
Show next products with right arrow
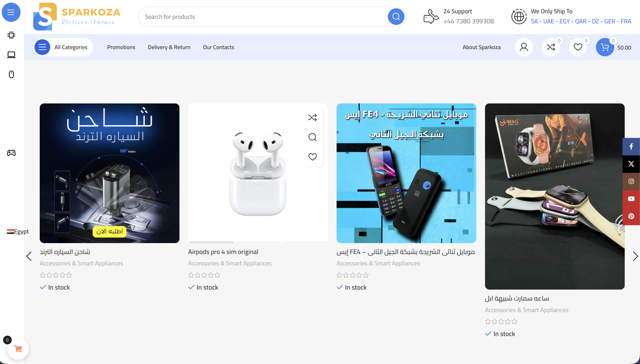[635, 256]
